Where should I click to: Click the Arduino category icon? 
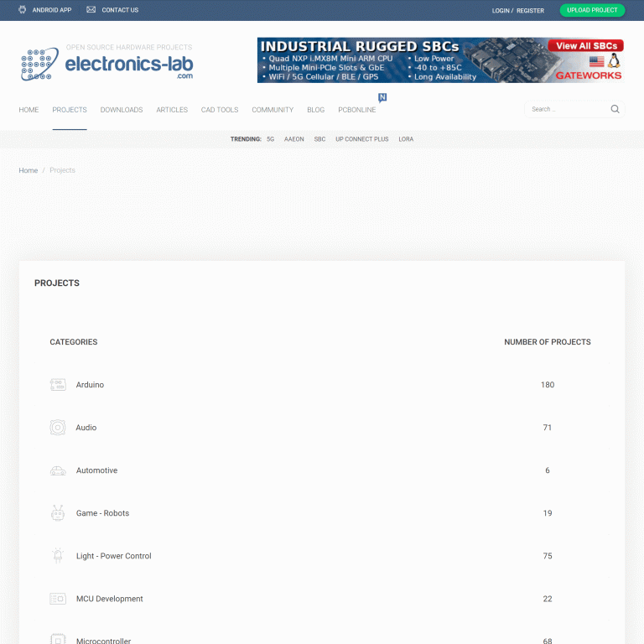(57, 385)
